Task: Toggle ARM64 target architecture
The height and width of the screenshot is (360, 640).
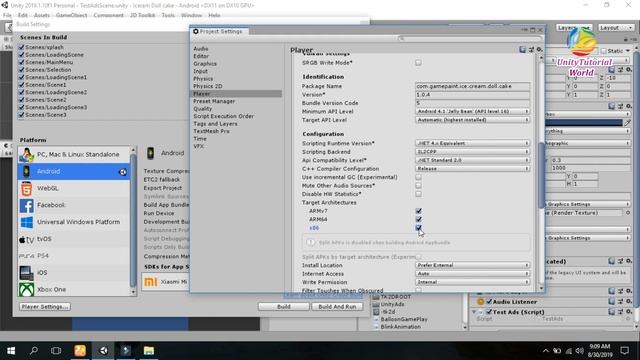Action: [x=418, y=219]
